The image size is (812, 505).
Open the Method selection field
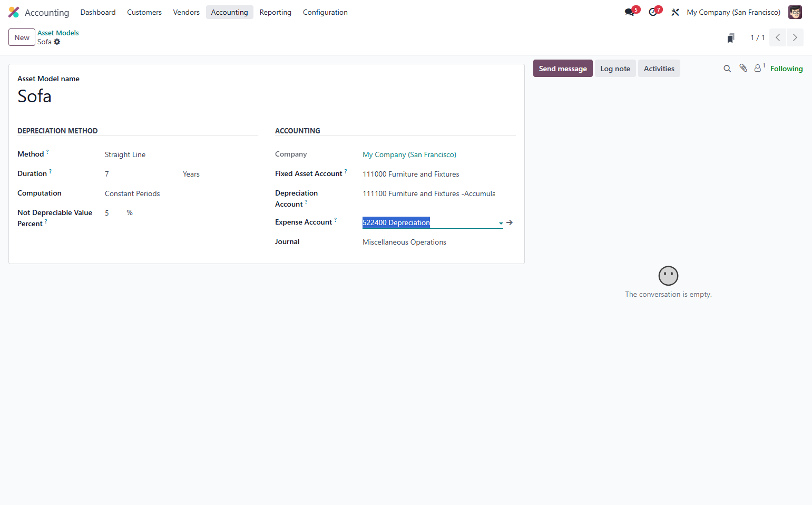tap(181, 154)
